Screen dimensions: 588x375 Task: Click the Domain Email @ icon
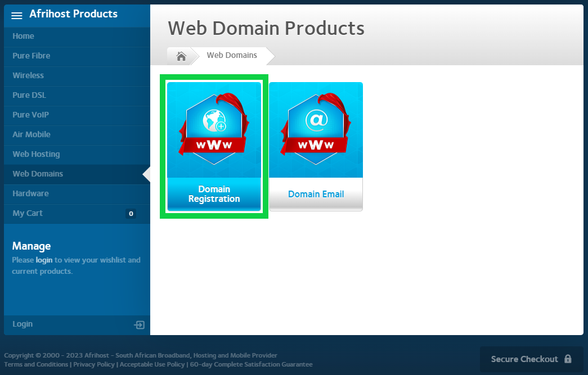click(316, 120)
